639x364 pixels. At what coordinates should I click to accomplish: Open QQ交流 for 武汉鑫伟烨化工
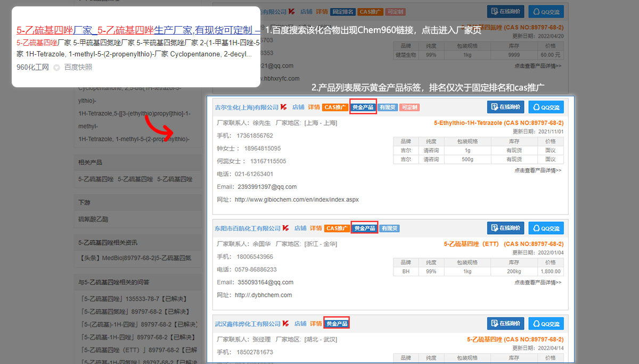546,324
